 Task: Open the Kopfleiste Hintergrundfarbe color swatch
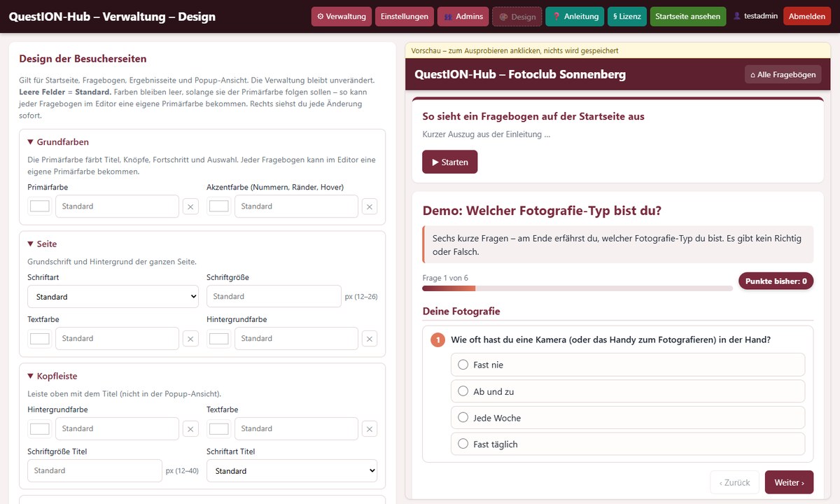click(40, 429)
